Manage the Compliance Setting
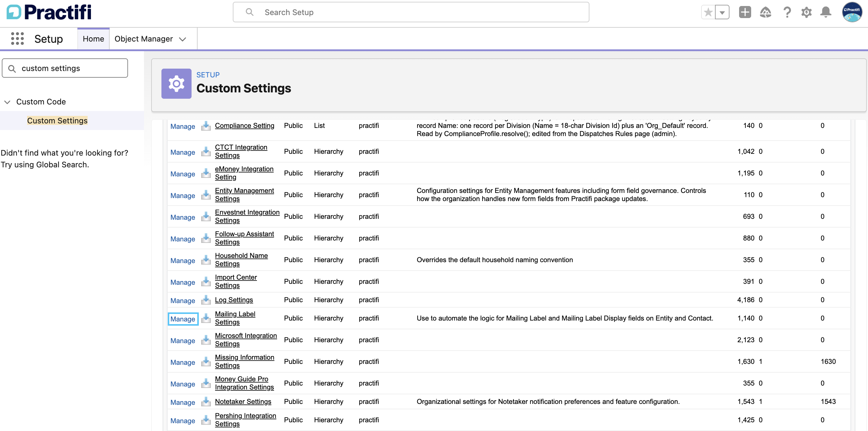This screenshot has width=868, height=431. point(183,127)
